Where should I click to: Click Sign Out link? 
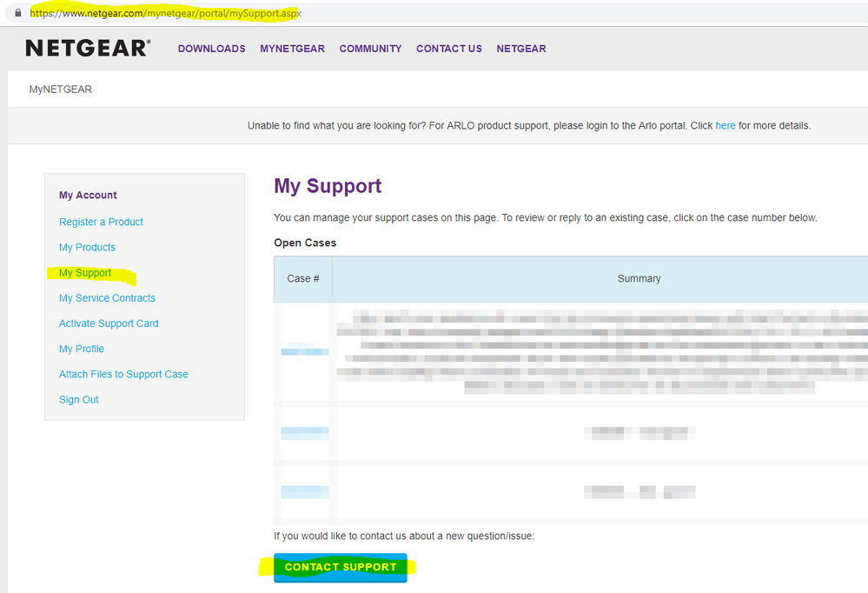(78, 400)
